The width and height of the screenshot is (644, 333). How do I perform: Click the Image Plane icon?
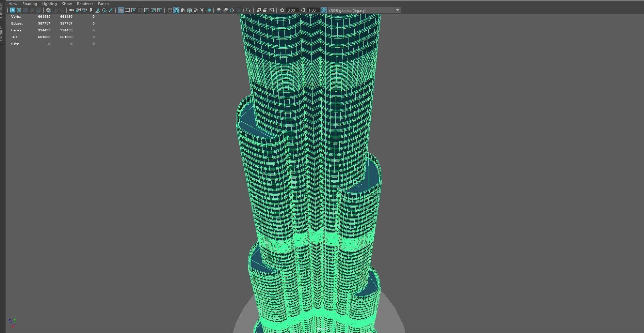point(98,10)
